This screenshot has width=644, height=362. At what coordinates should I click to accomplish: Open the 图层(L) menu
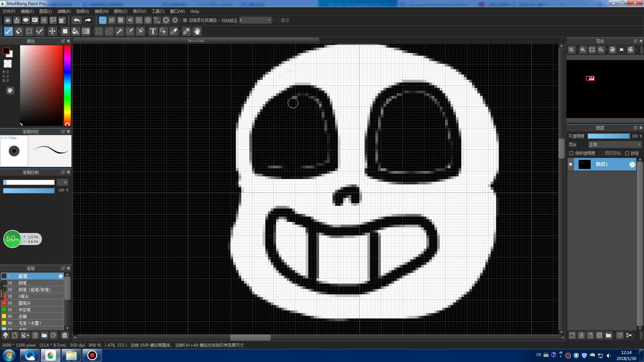pos(46,11)
